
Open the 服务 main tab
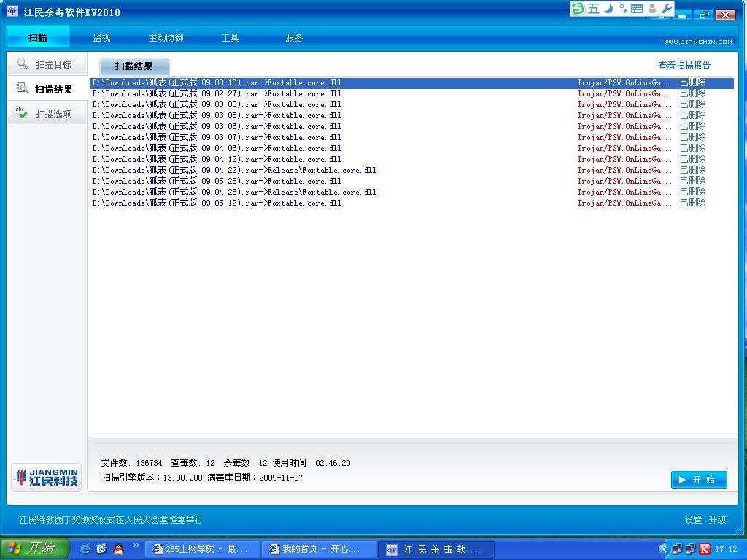pos(294,37)
